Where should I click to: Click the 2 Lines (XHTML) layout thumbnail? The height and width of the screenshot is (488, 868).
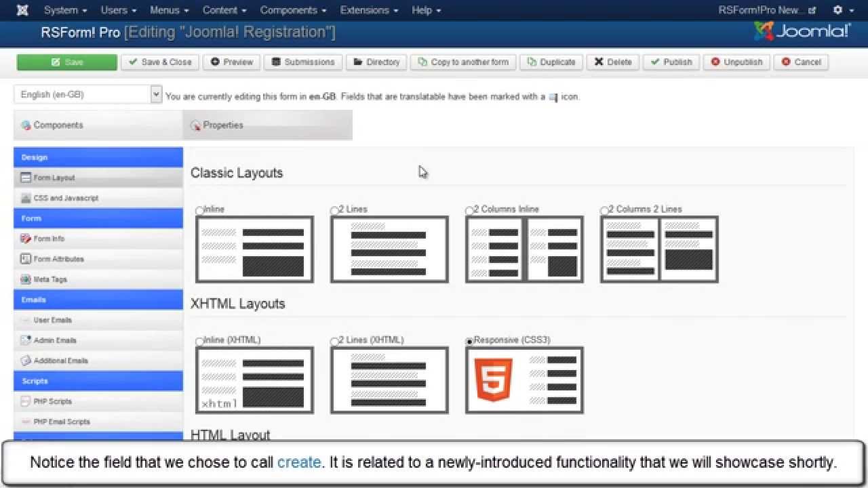pos(389,380)
